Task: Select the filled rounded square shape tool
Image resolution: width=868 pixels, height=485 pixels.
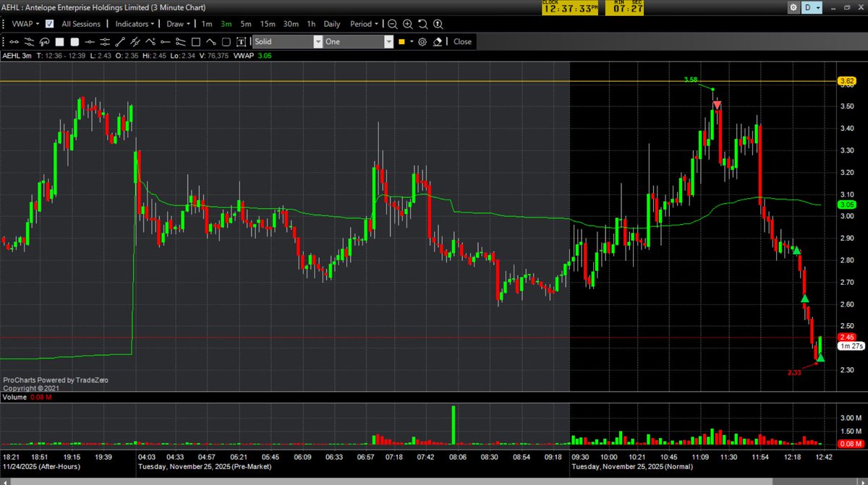Action: click(x=75, y=42)
